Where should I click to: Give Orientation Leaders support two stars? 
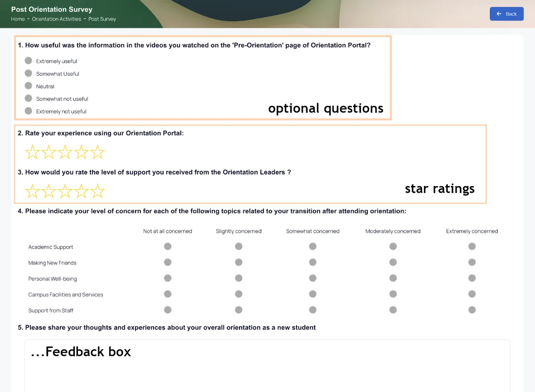pos(49,191)
